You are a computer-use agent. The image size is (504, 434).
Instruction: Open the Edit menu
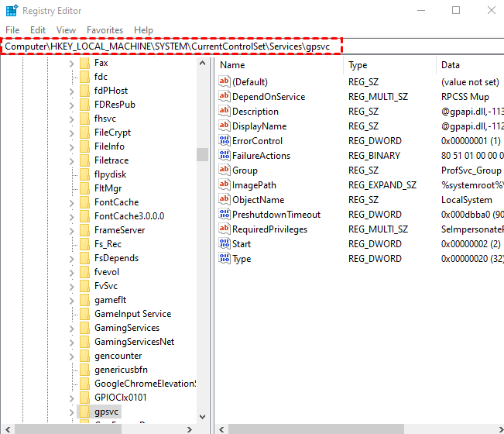pyautogui.click(x=38, y=30)
